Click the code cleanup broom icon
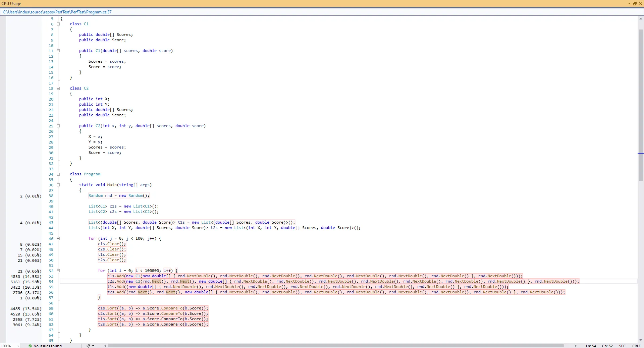 (x=88, y=346)
